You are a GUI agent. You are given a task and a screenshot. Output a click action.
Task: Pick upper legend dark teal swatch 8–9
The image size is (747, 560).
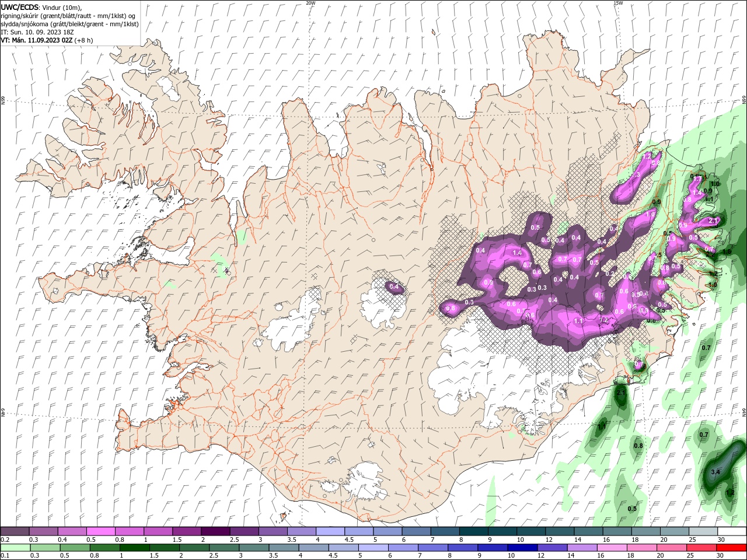point(474,531)
